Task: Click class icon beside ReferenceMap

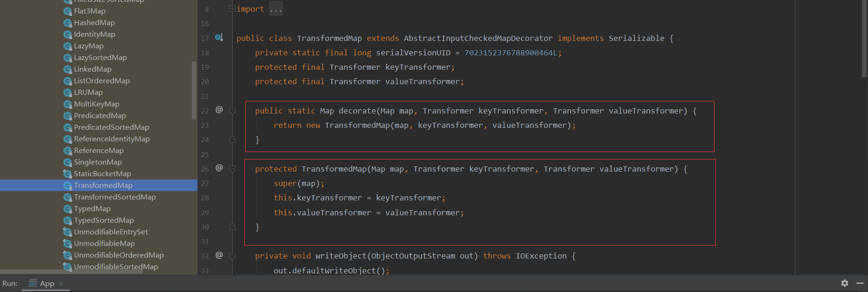Action: pyautogui.click(x=67, y=151)
